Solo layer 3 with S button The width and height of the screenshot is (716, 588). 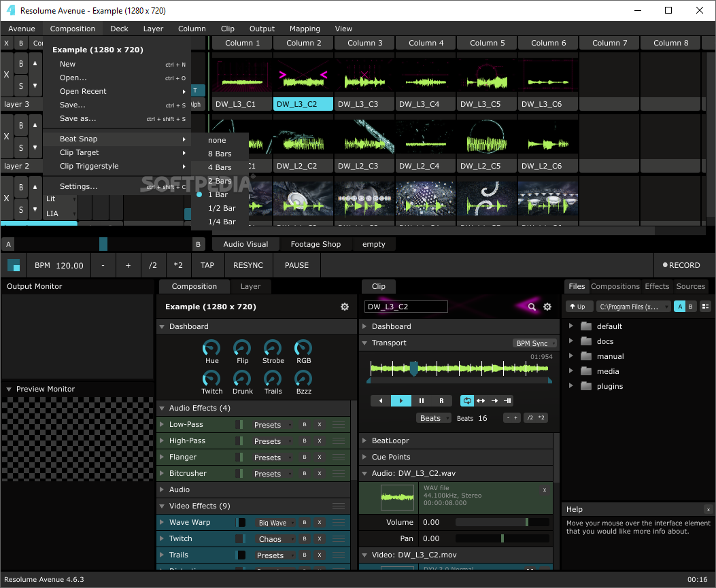21,86
